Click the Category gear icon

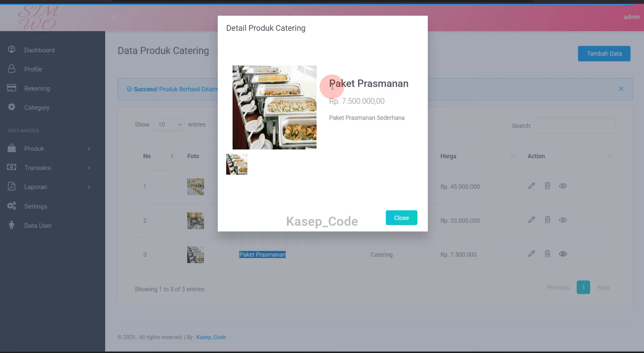pos(12,107)
